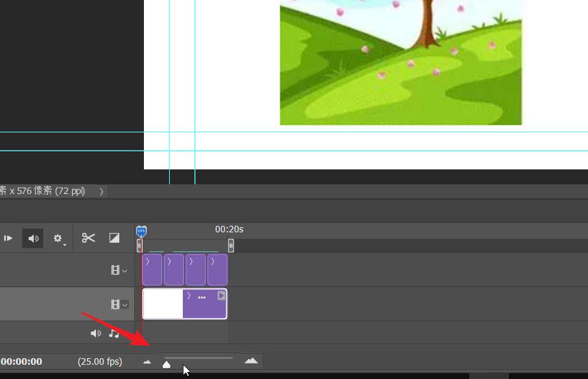Click the work area start handle

[x=139, y=246]
